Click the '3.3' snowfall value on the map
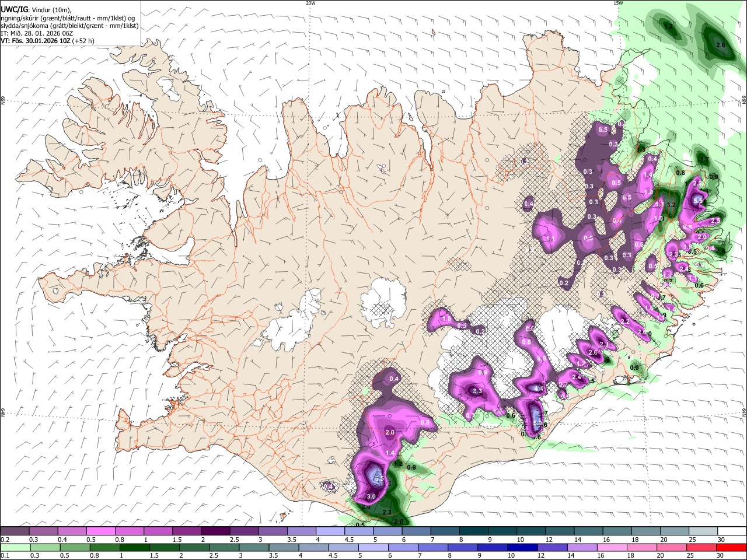 [477, 391]
